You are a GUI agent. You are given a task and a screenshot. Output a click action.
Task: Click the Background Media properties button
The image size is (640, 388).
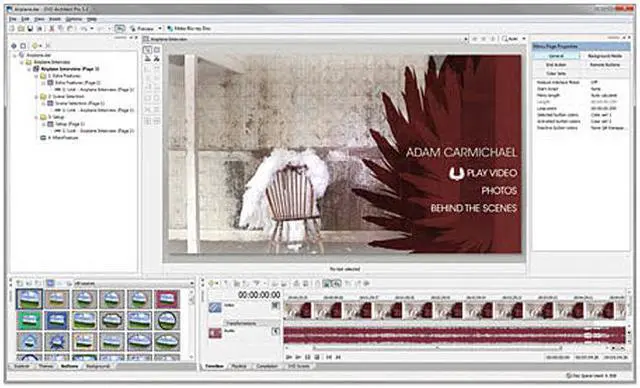pyautogui.click(x=605, y=56)
